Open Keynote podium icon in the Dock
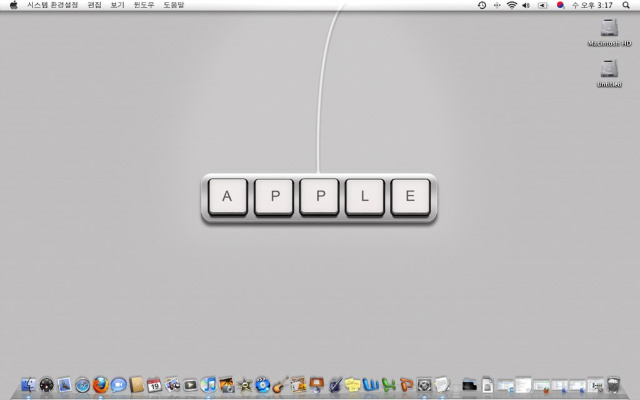The height and width of the screenshot is (400, 640). (316, 385)
